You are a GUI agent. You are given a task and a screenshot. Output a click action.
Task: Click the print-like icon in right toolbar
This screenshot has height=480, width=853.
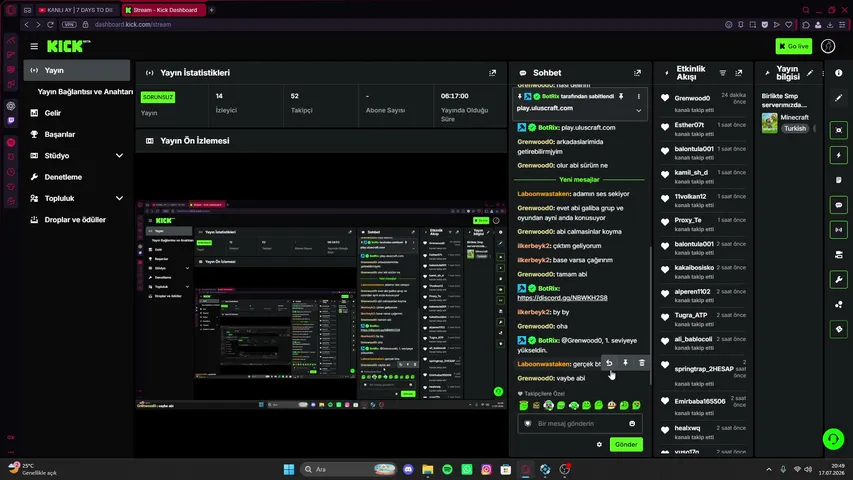(838, 255)
